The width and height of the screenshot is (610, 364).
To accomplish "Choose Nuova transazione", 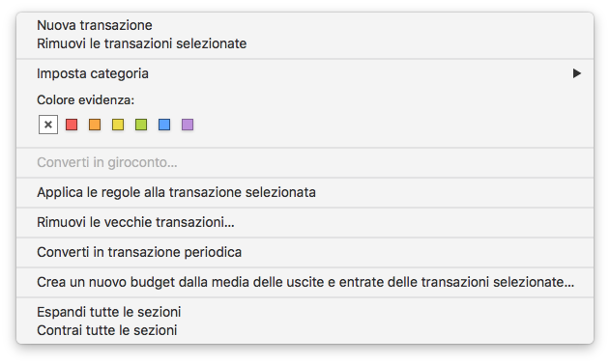I will click(x=305, y=25).
